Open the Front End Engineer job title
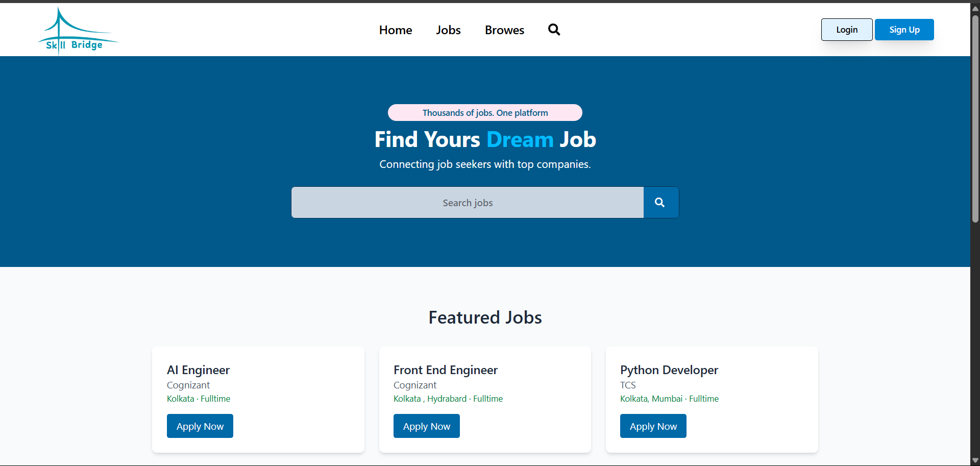This screenshot has width=980, height=466. point(445,370)
